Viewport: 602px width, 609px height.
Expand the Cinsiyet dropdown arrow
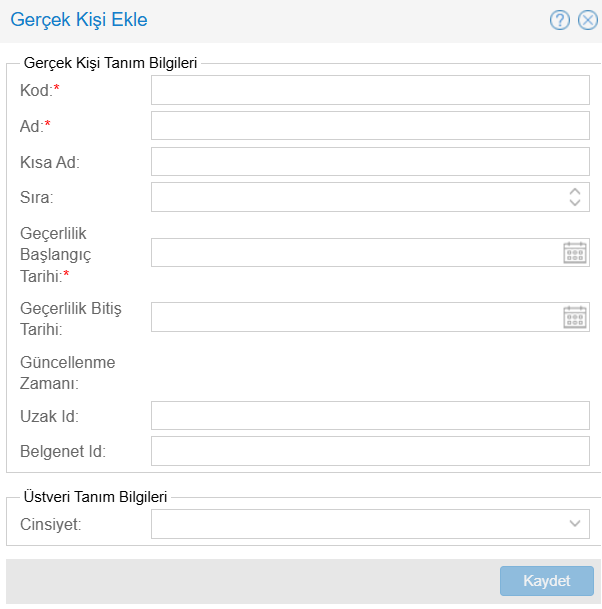pyautogui.click(x=575, y=523)
